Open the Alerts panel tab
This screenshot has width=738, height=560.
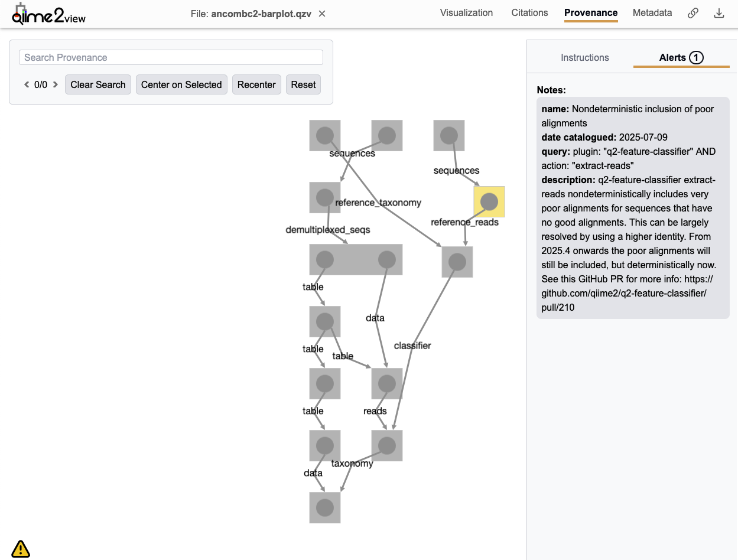[x=681, y=57]
